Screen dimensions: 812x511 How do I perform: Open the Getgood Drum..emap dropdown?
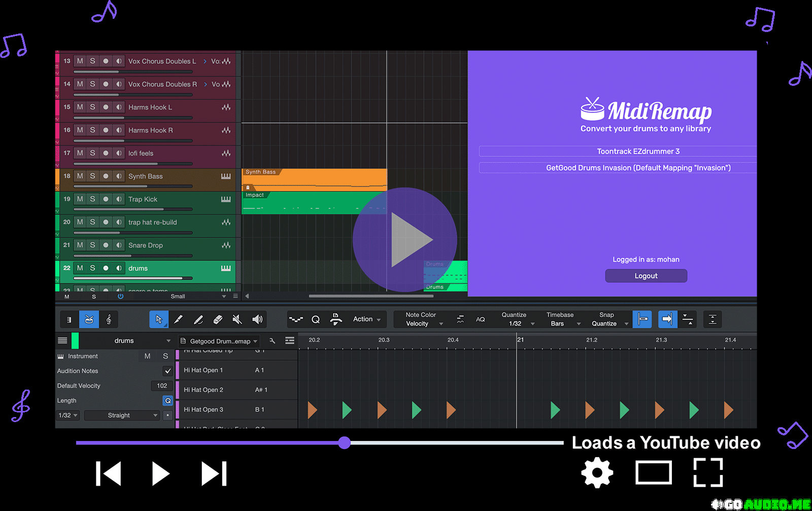(219, 341)
